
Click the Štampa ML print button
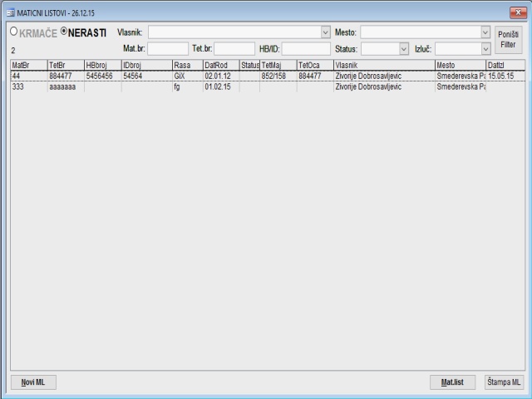coord(504,382)
